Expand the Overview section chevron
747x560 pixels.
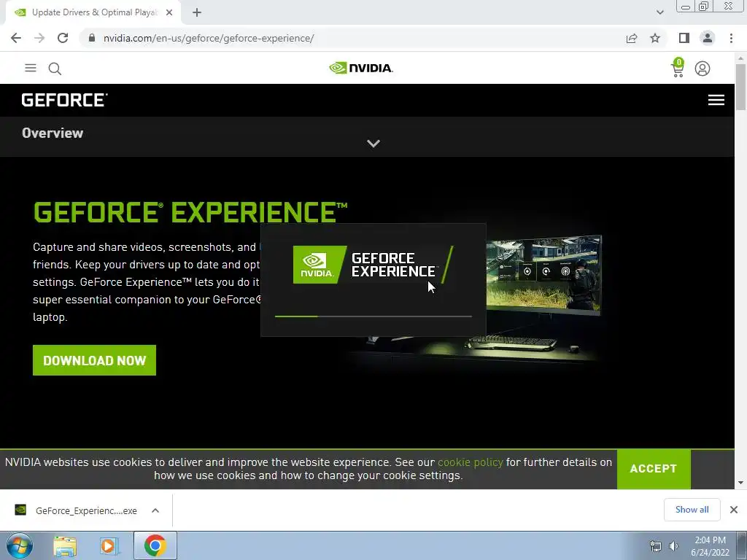tap(373, 144)
